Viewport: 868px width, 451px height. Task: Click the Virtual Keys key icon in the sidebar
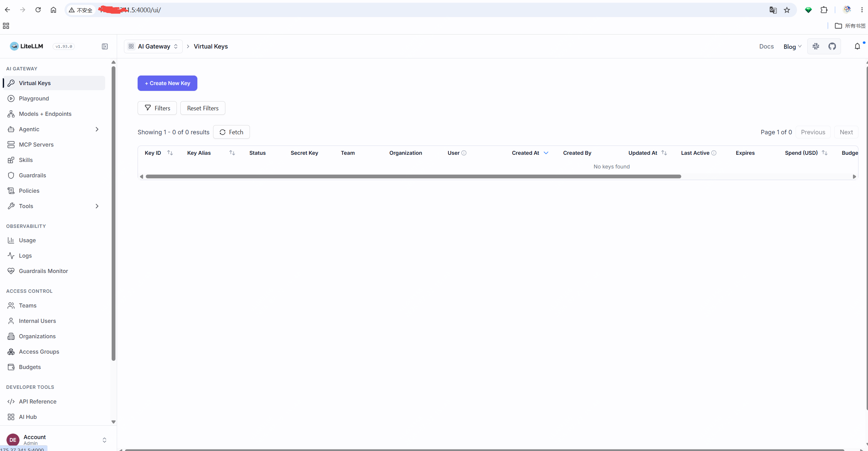[11, 83]
